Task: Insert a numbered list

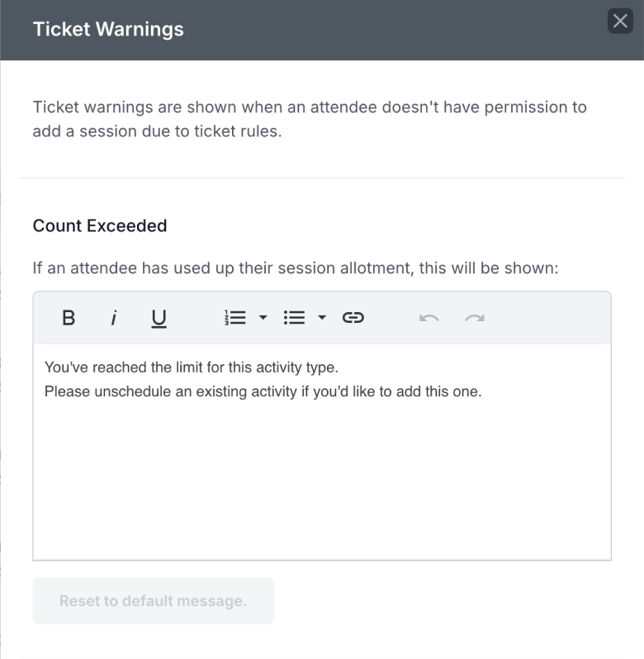Action: click(x=234, y=318)
